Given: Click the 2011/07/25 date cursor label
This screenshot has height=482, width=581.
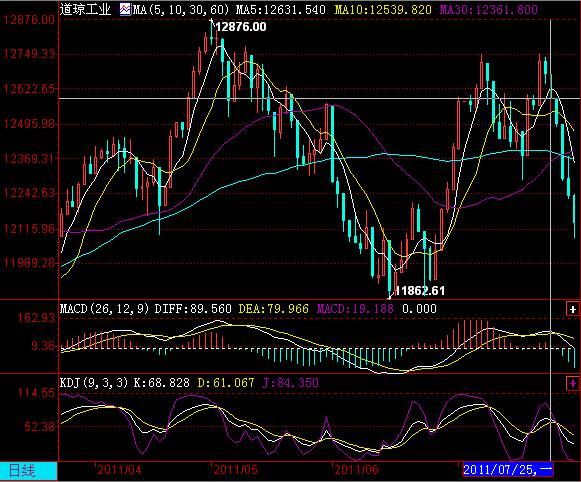Looking at the screenshot, I should point(508,470).
